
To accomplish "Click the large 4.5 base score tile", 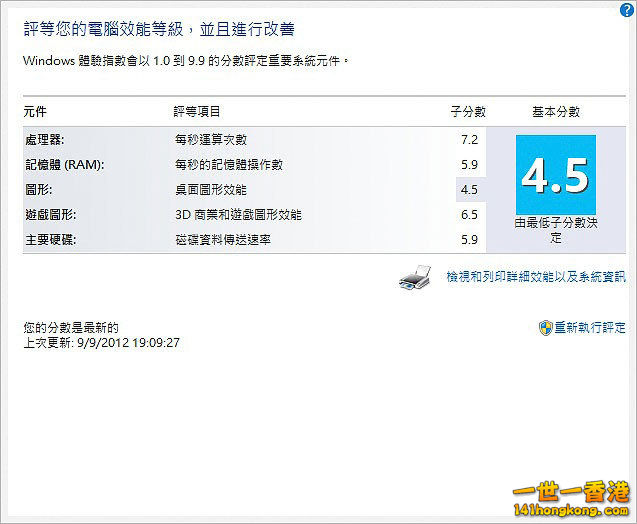I will (556, 175).
